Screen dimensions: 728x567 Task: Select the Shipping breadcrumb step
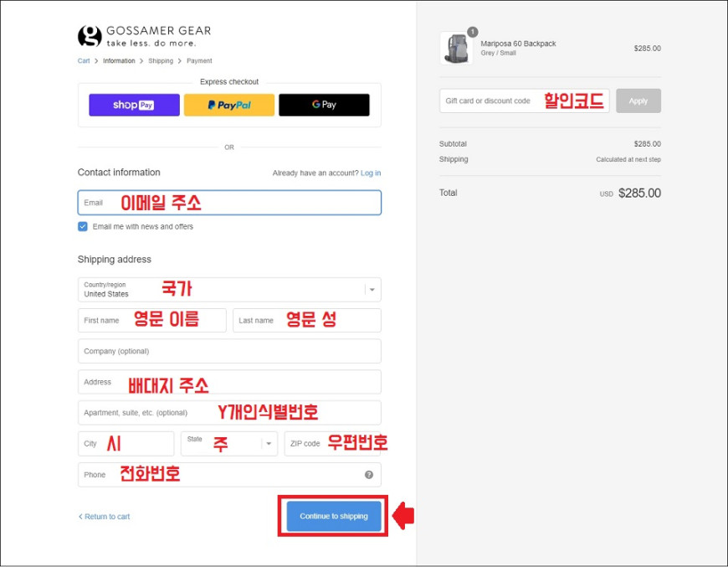click(161, 61)
